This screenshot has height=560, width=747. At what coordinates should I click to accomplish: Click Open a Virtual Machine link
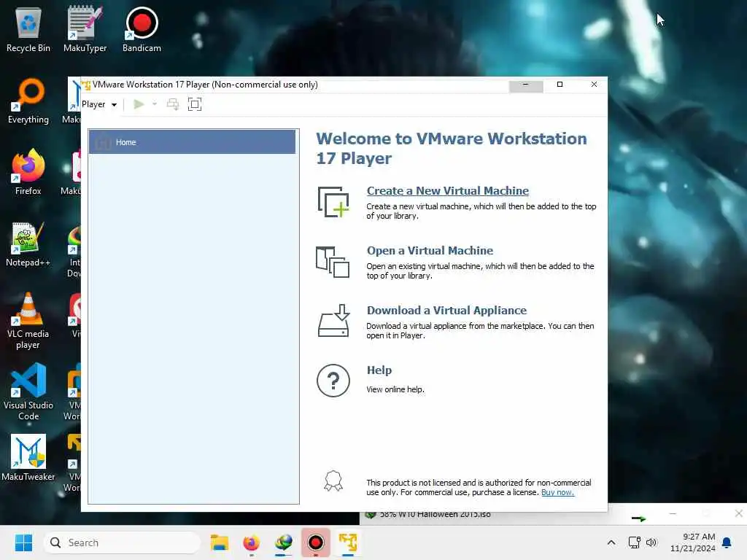point(430,251)
